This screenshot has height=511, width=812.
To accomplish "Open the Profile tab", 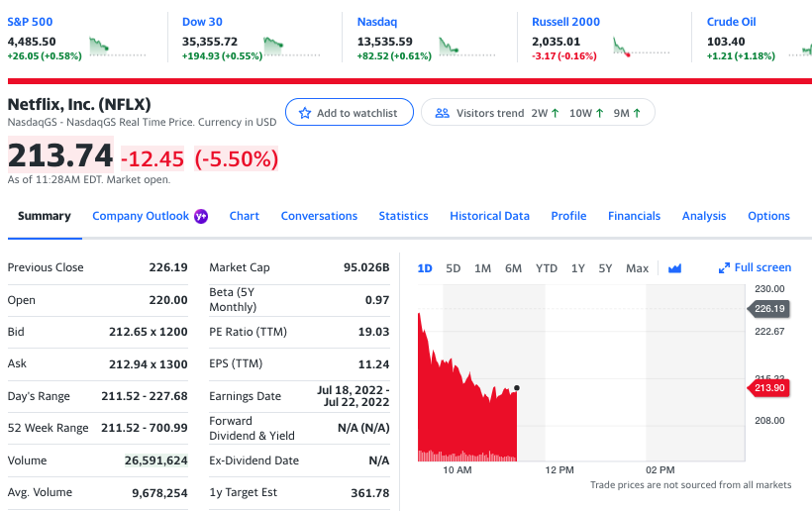I will [x=568, y=216].
